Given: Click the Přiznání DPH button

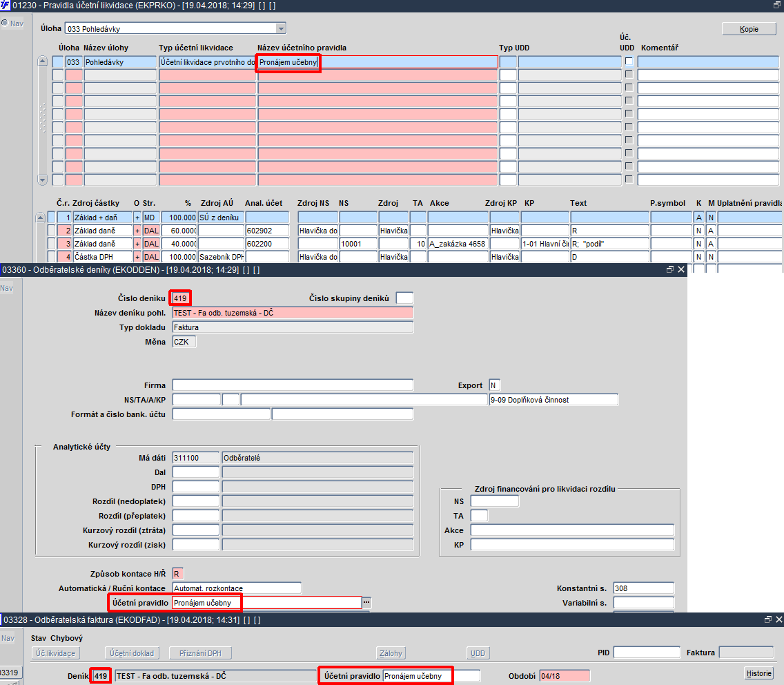Looking at the screenshot, I should pyautogui.click(x=201, y=653).
